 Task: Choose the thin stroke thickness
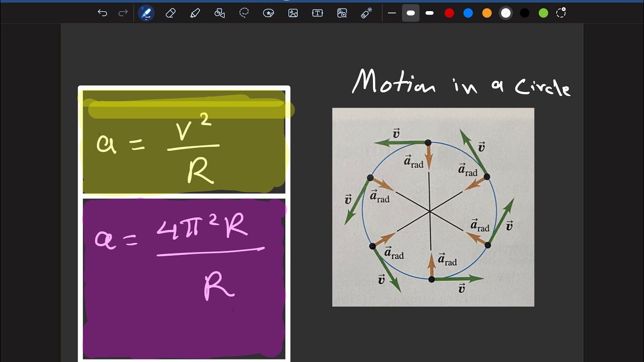tap(392, 13)
